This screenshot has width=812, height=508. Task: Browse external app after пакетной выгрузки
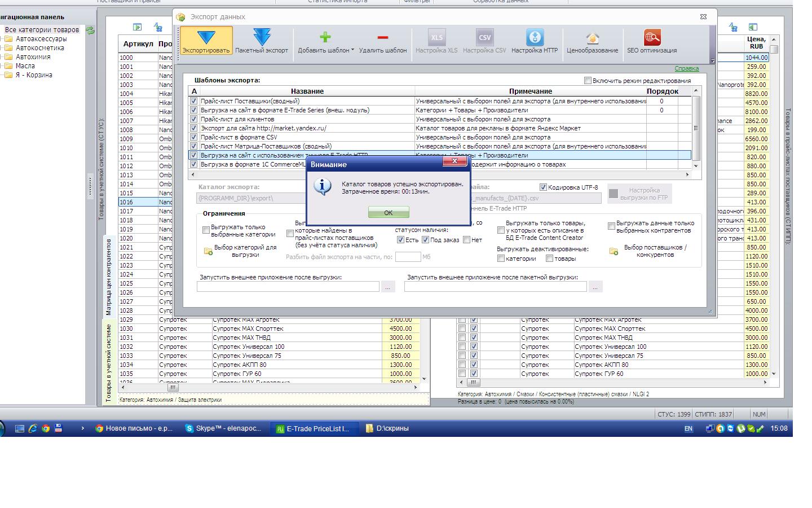[x=595, y=287]
